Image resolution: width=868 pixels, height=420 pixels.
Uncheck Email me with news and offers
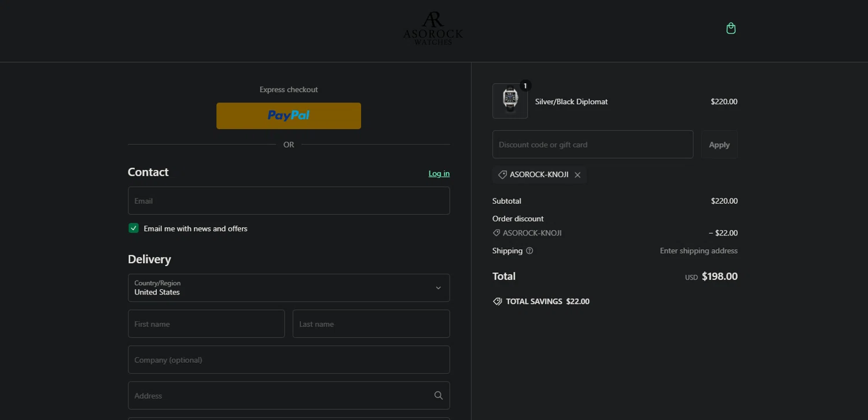tap(134, 229)
